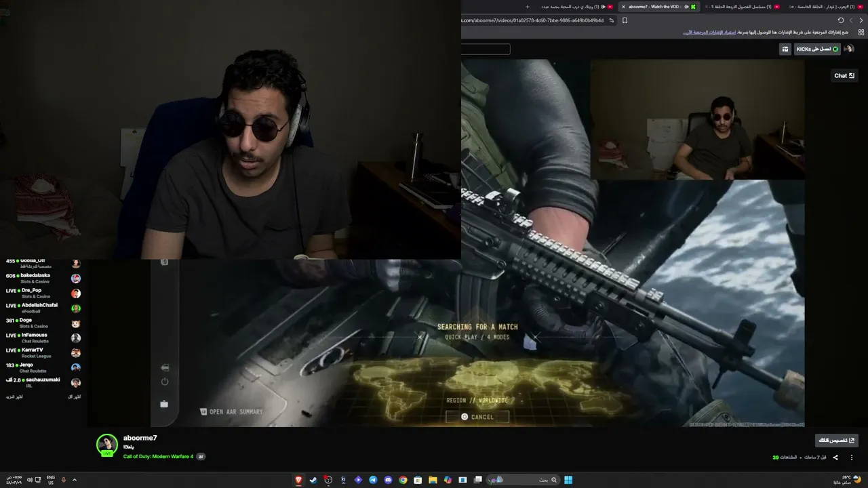
Task: Click the site settings icon in address bar
Action: (x=612, y=20)
